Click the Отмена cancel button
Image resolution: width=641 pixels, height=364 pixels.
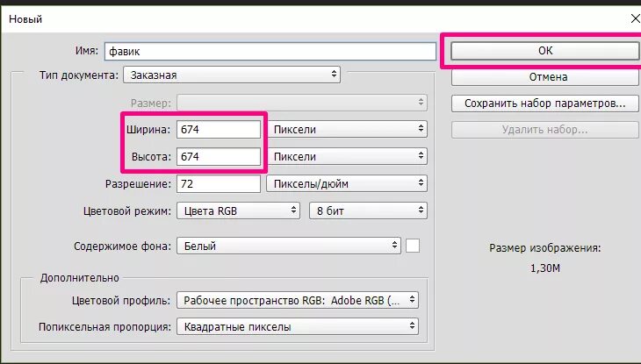tap(545, 77)
